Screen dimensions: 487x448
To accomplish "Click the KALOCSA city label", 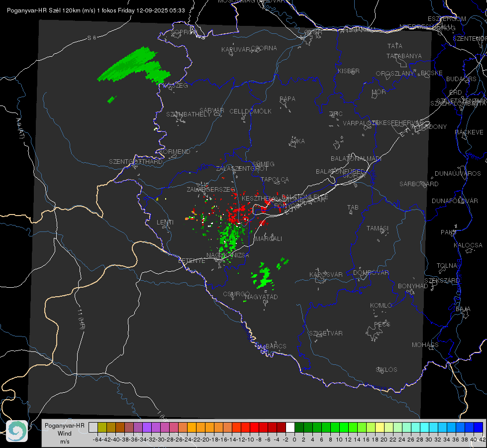I will [468, 245].
